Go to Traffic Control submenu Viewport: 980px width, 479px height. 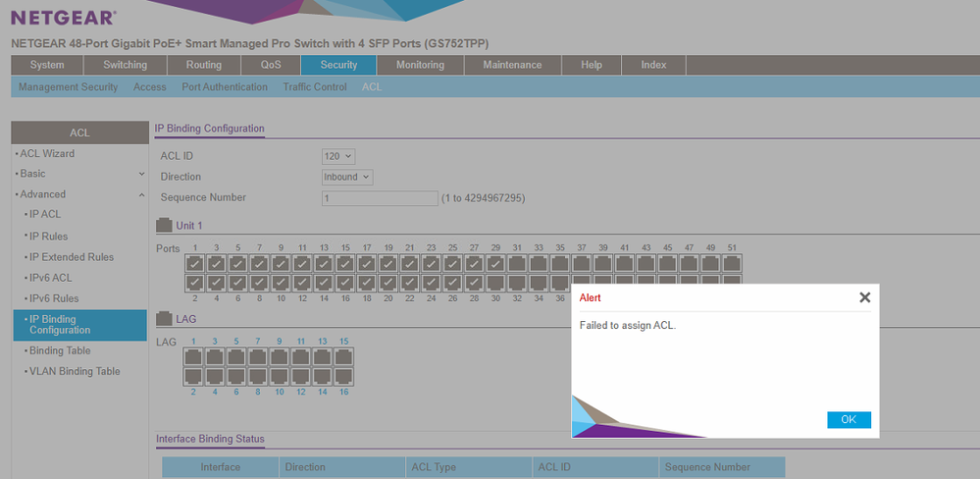click(x=315, y=87)
